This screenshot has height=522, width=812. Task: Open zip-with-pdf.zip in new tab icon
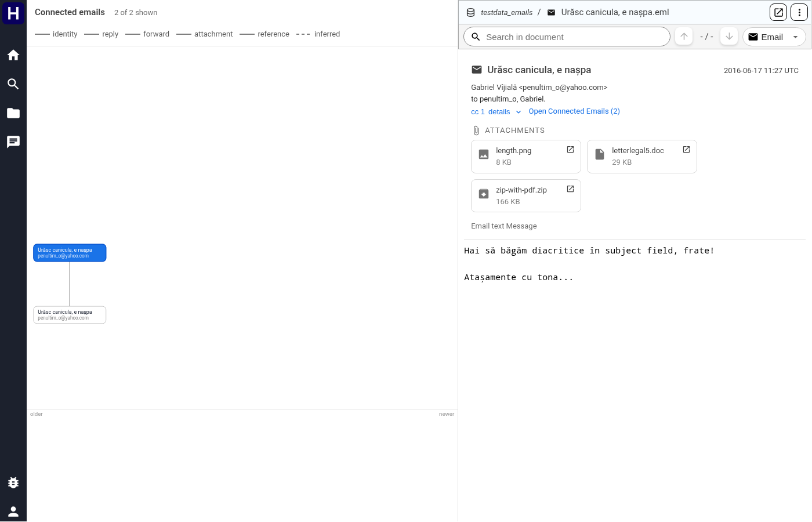tap(570, 189)
